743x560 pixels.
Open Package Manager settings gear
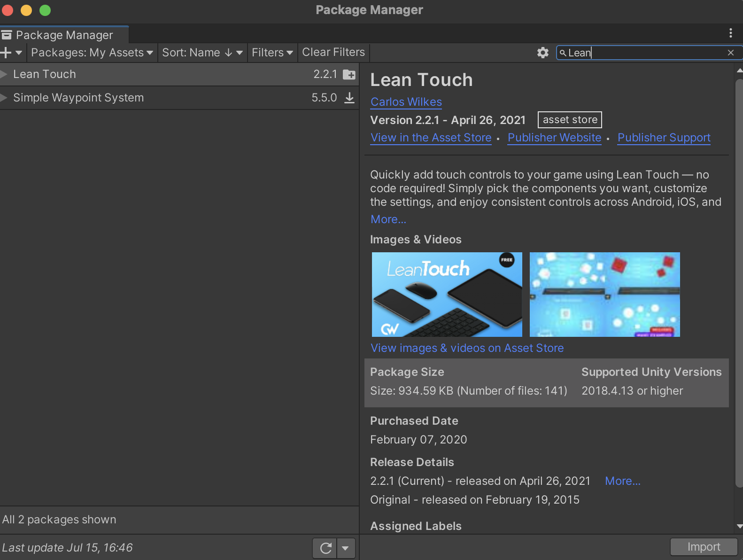(543, 53)
